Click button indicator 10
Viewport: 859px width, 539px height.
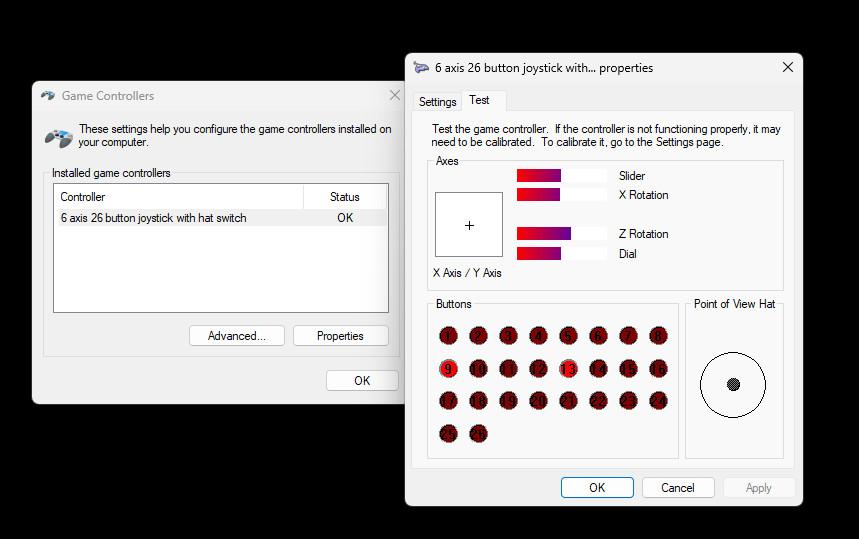tap(478, 369)
